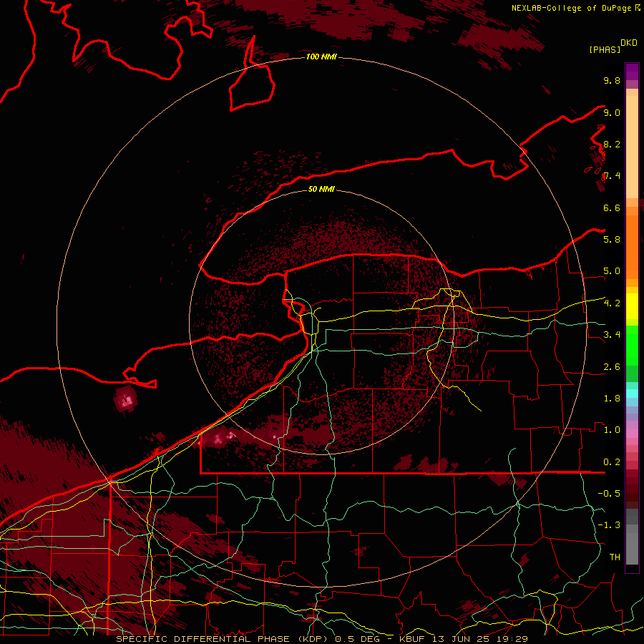
Task: Click the DKD product code label
Action: coord(628,43)
